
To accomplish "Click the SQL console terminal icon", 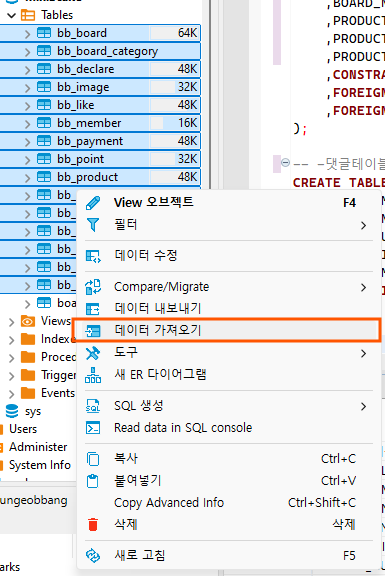I will click(93, 428).
